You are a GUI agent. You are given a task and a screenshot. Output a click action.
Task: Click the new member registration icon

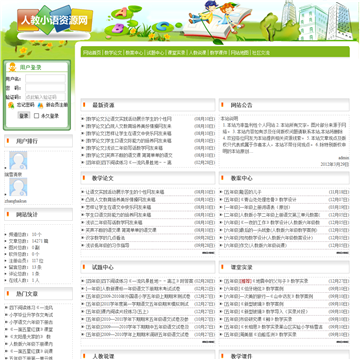click(41, 105)
